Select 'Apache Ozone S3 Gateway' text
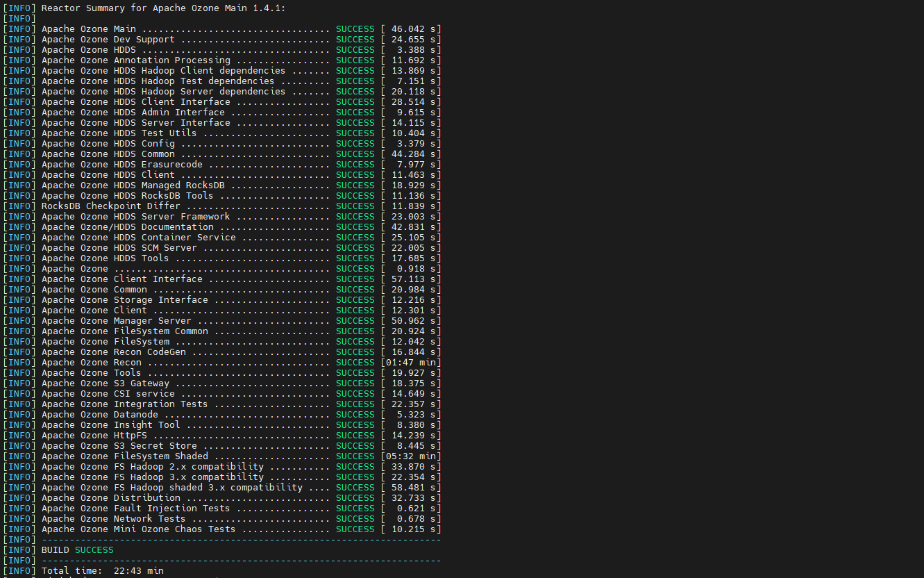 (x=106, y=383)
